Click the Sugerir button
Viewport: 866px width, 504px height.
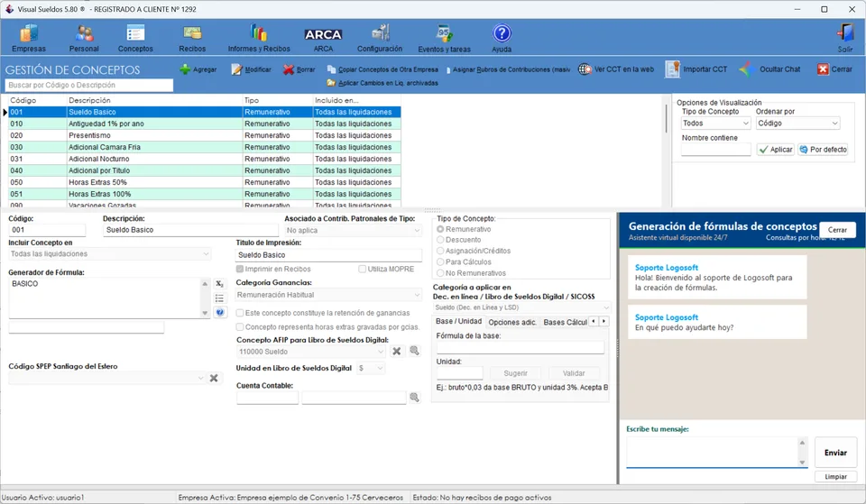tap(515, 373)
